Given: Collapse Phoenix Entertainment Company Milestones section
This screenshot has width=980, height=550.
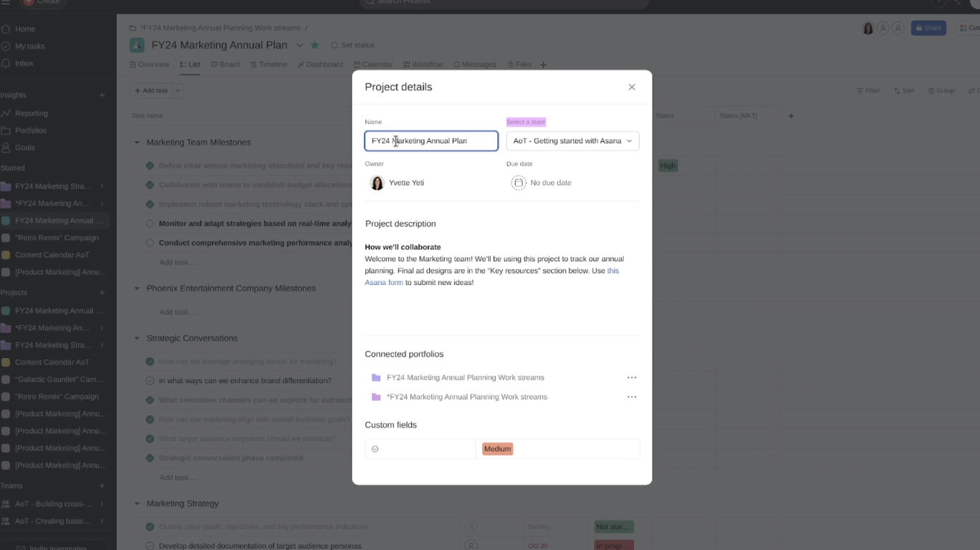Looking at the screenshot, I should point(137,289).
